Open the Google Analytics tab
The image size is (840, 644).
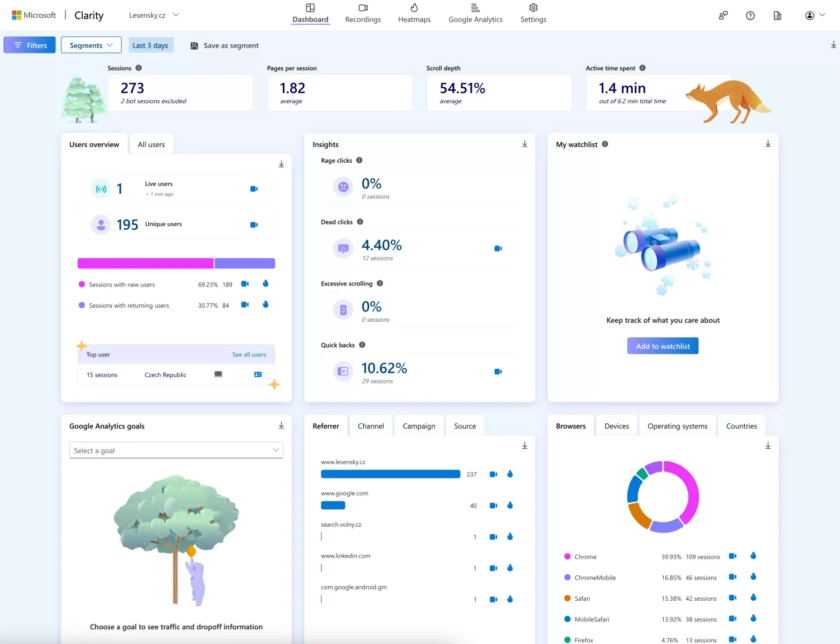(x=475, y=14)
